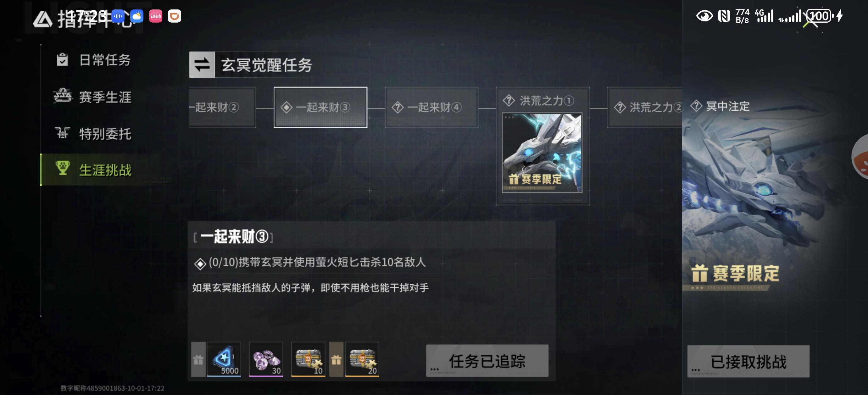Select the 一起来财② task node
This screenshot has width=868, height=395.
click(x=222, y=107)
